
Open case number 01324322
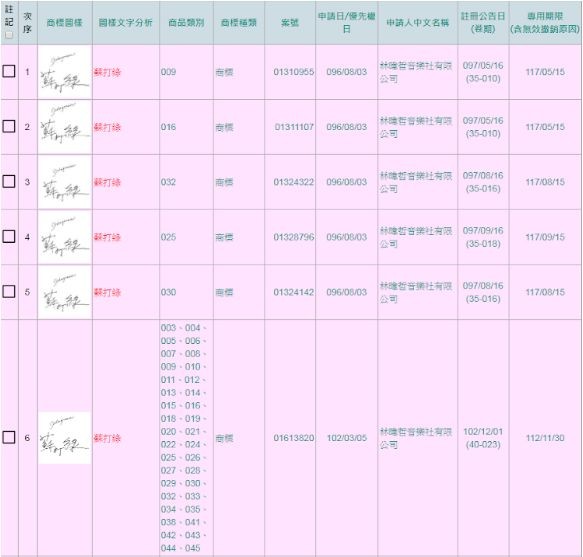pyautogui.click(x=294, y=182)
